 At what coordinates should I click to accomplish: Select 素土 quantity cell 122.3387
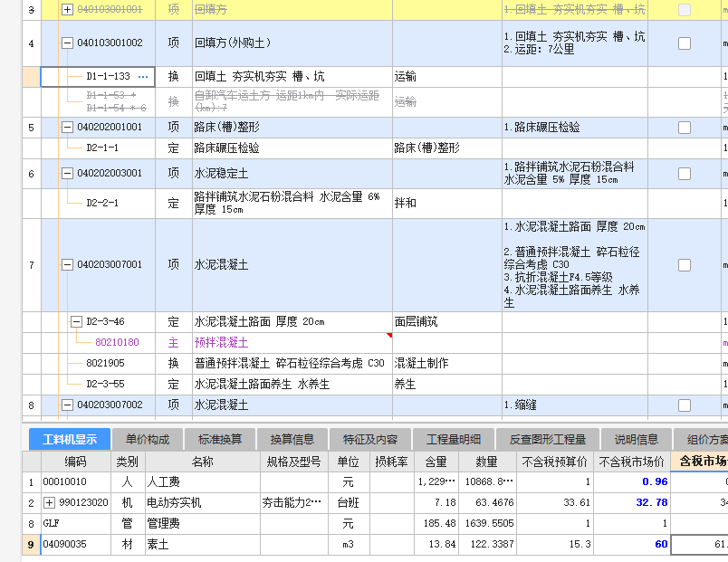click(x=487, y=545)
